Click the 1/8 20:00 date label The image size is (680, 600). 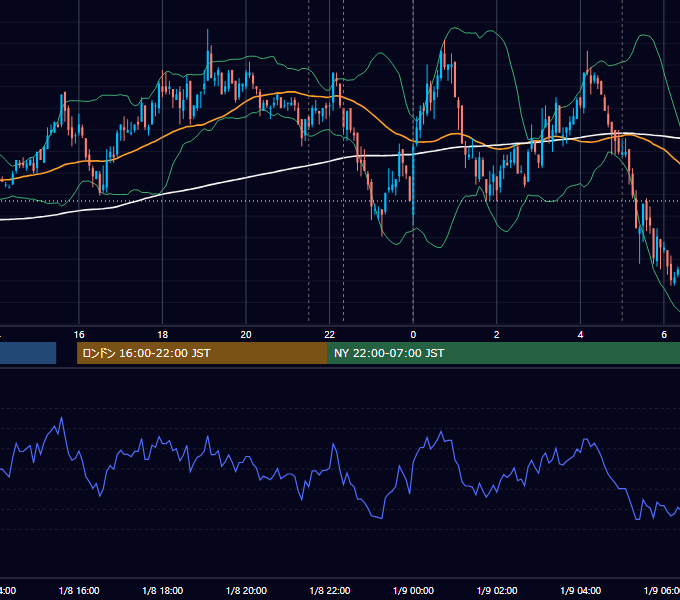coord(246,590)
